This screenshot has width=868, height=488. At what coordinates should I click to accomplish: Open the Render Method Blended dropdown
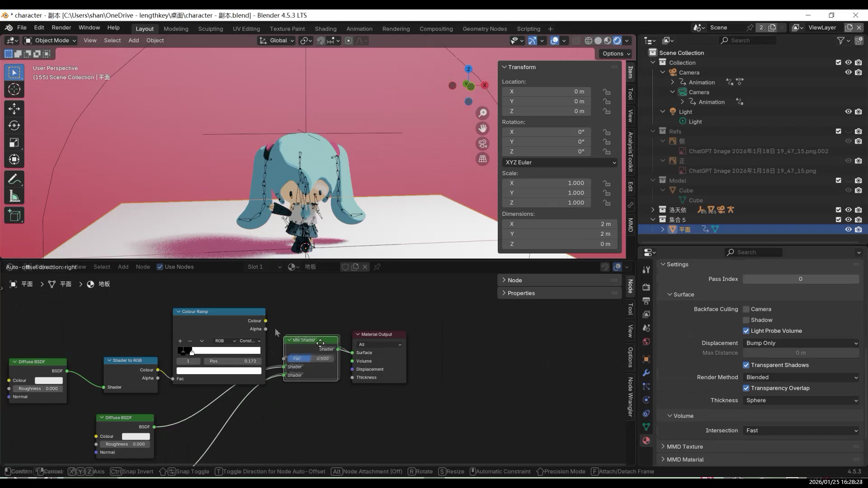[801, 377]
